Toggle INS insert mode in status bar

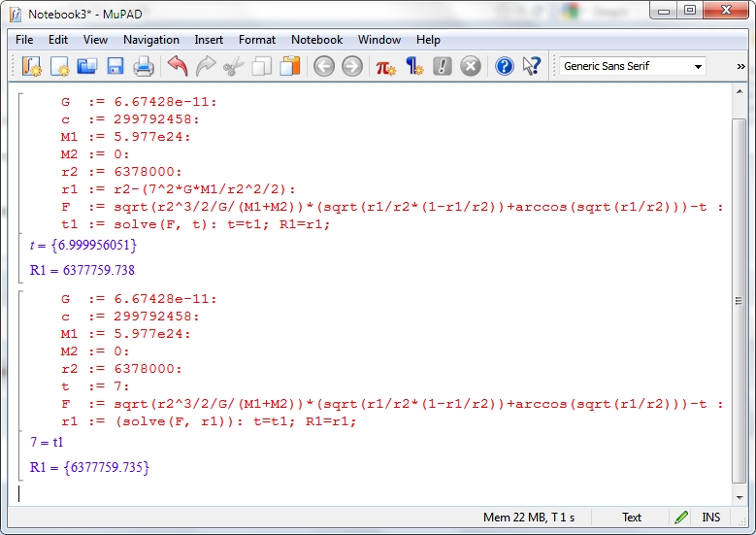coord(711,518)
